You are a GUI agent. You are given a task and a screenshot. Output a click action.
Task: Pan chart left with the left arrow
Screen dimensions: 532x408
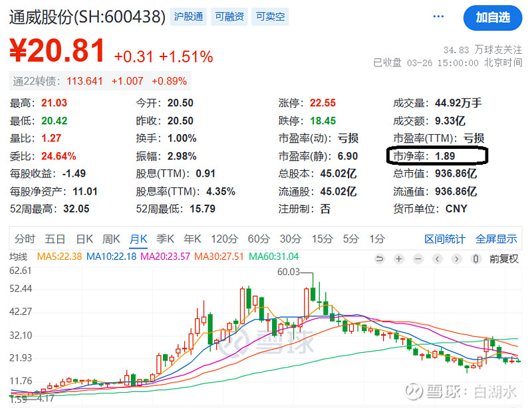tap(438, 259)
